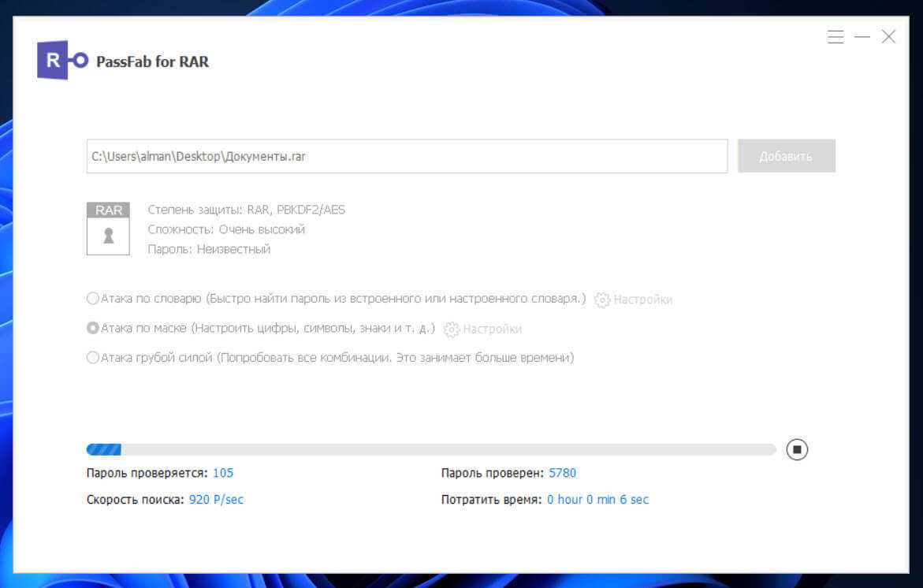Select the Атака грубой силой radio button
Screen dimensions: 923x588
click(x=93, y=358)
